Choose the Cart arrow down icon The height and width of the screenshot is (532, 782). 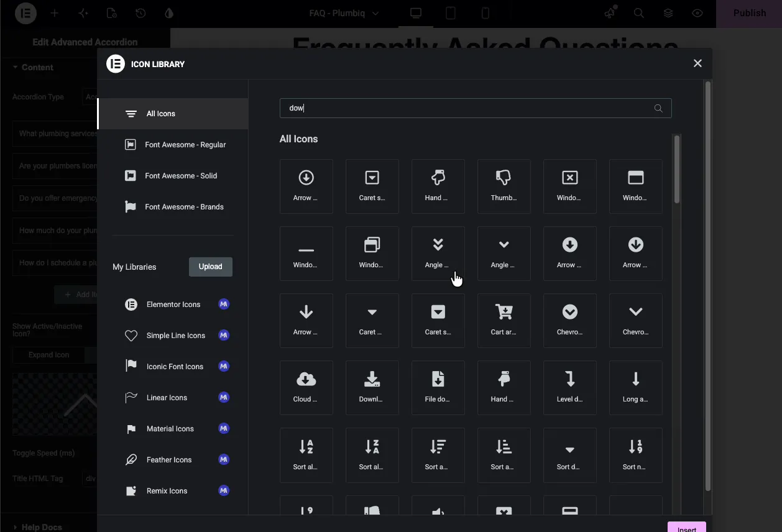click(504, 321)
